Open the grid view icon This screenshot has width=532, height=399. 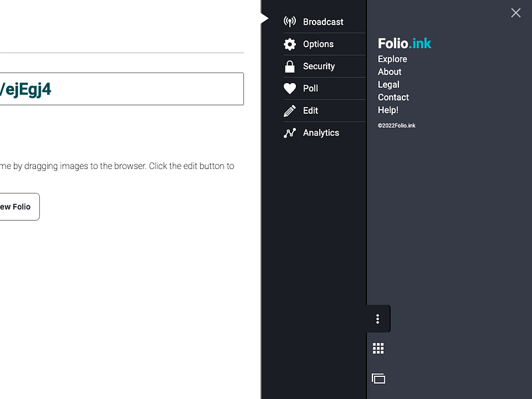tap(378, 348)
